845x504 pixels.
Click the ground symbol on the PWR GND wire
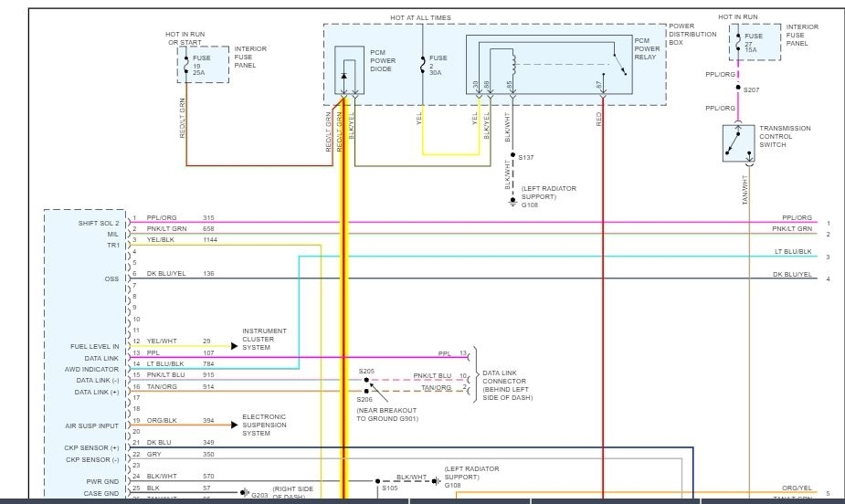[x=436, y=481]
